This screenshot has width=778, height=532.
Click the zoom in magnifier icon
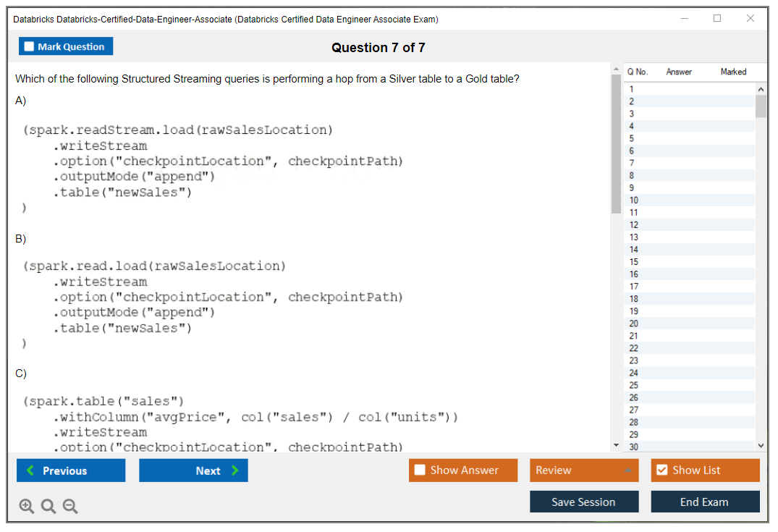pos(26,506)
